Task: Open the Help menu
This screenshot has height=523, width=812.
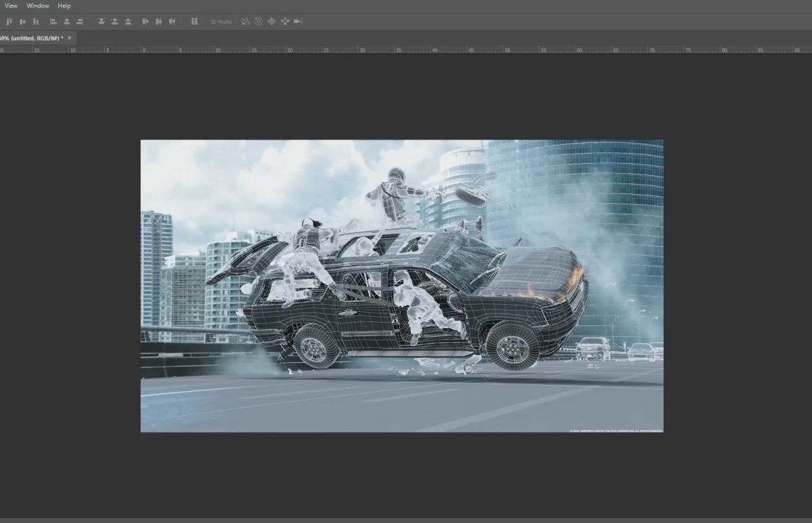Action: coord(64,5)
